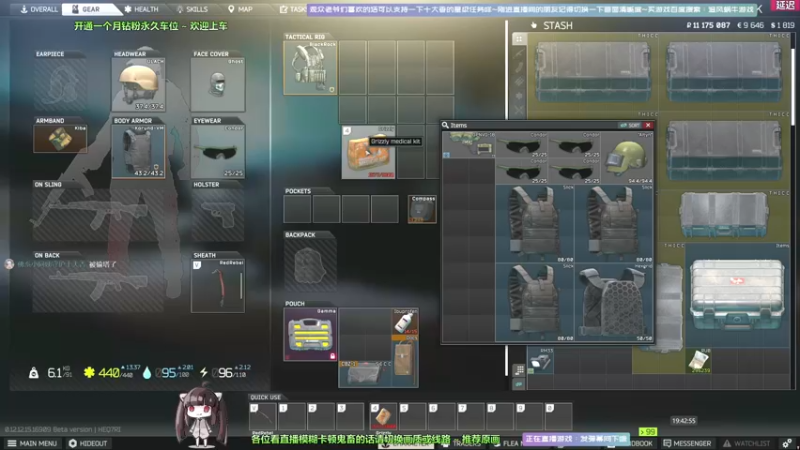Select the GPNVG-18 night vision item
The height and width of the screenshot is (450, 800).
pyautogui.click(x=469, y=145)
